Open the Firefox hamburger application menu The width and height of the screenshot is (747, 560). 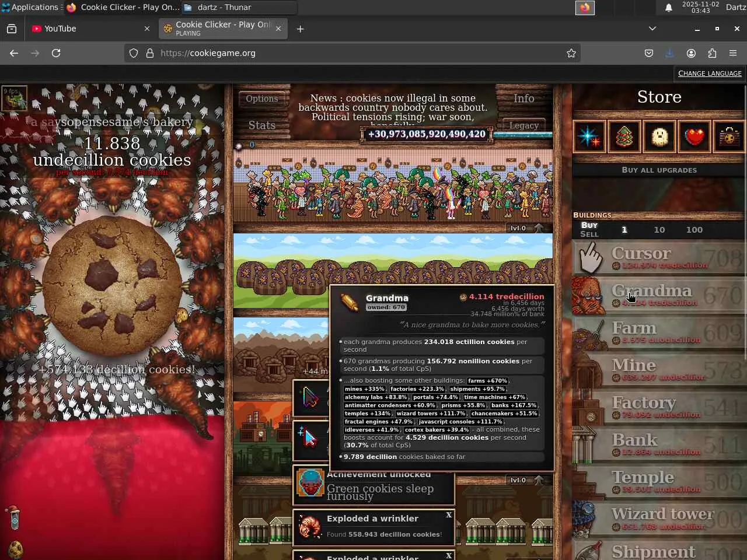[733, 53]
